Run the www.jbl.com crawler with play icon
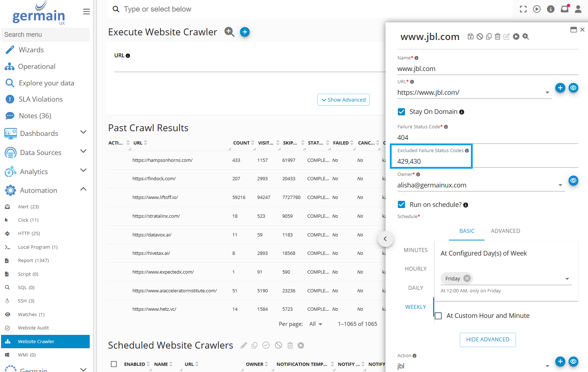 pos(516,36)
